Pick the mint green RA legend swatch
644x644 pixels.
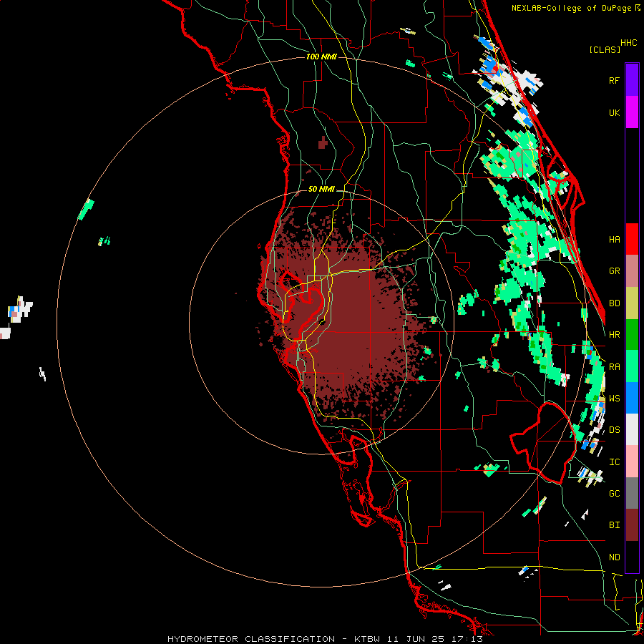pos(632,366)
